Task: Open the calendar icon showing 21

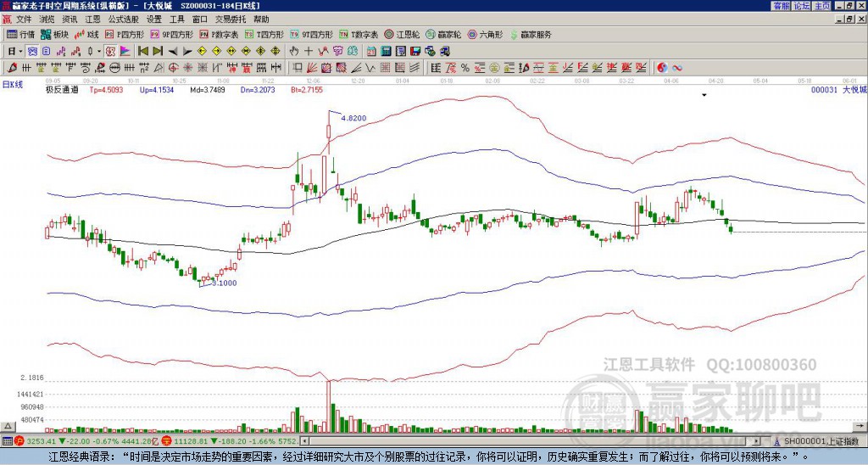Action: (371, 52)
